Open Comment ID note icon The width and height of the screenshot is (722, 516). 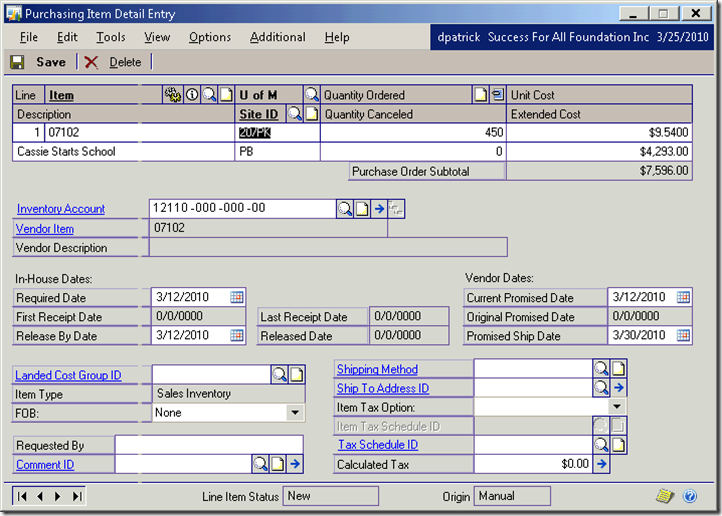(x=277, y=464)
